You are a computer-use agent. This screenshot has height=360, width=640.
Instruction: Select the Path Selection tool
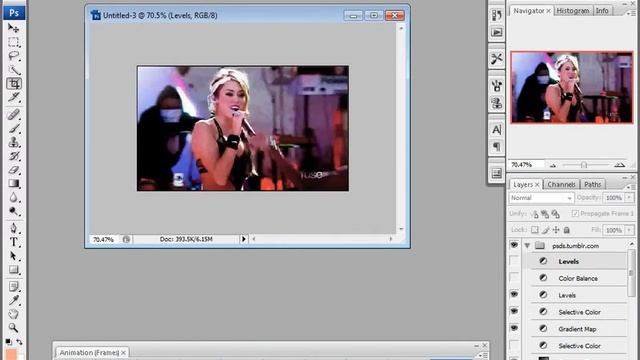tap(13, 256)
